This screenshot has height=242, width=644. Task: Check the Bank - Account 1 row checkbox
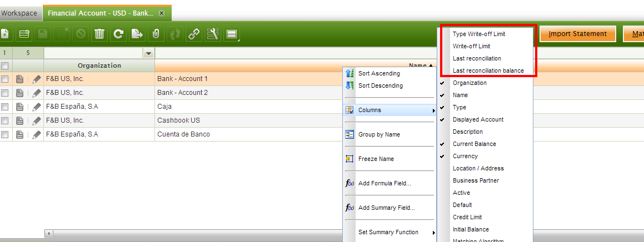point(5,79)
